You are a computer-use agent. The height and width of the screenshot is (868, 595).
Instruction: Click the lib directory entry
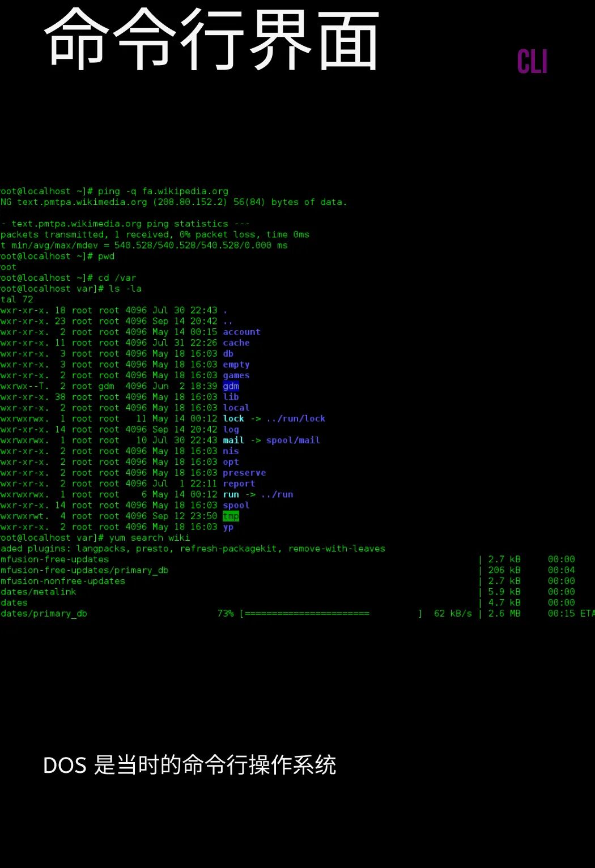coord(231,397)
